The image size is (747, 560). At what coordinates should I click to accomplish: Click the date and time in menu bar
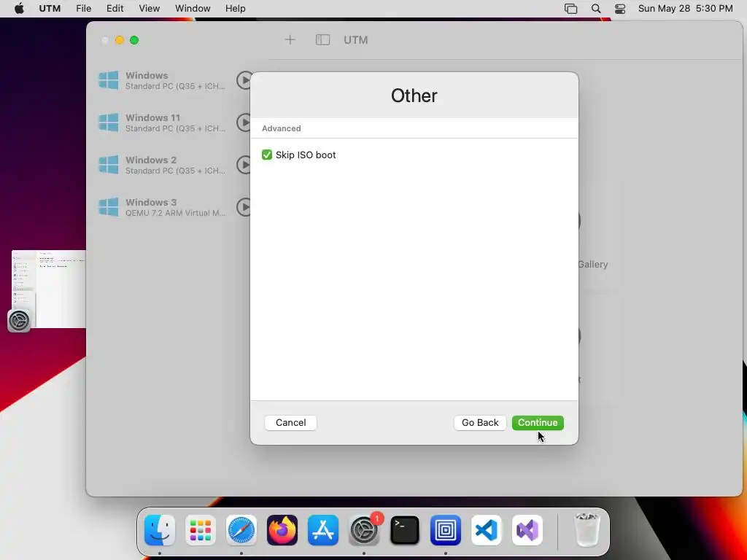685,9
